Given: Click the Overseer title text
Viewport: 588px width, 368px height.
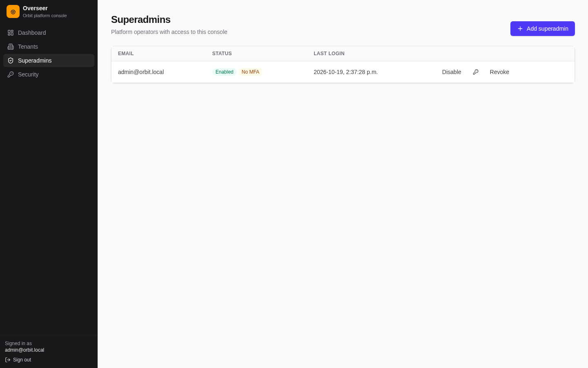Looking at the screenshot, I should 35,8.
